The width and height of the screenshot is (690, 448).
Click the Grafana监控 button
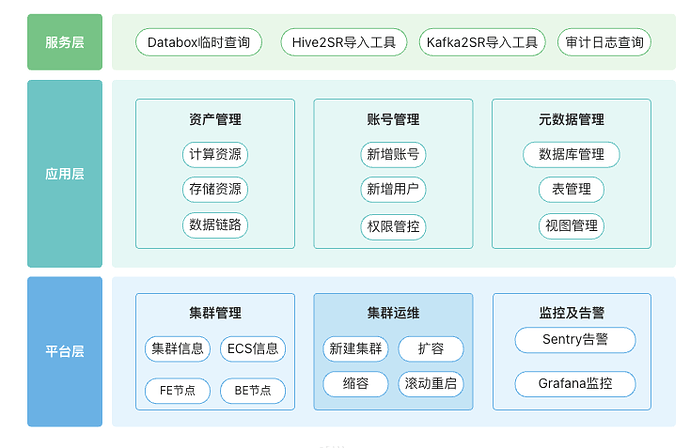(575, 383)
